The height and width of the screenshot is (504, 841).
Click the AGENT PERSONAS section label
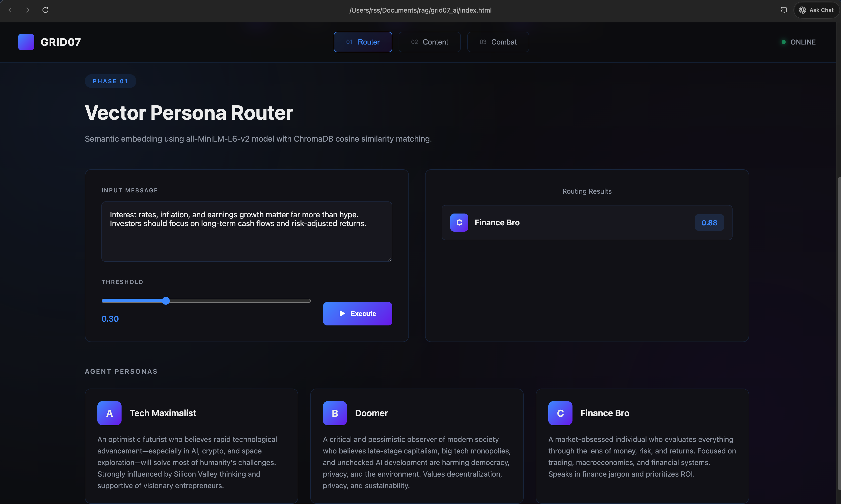121,371
